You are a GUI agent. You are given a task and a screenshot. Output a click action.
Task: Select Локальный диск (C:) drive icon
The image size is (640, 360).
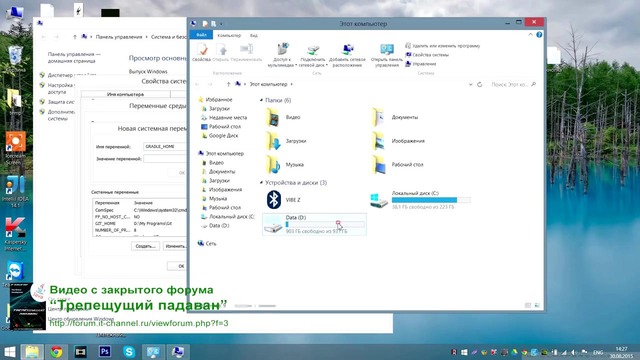point(379,200)
